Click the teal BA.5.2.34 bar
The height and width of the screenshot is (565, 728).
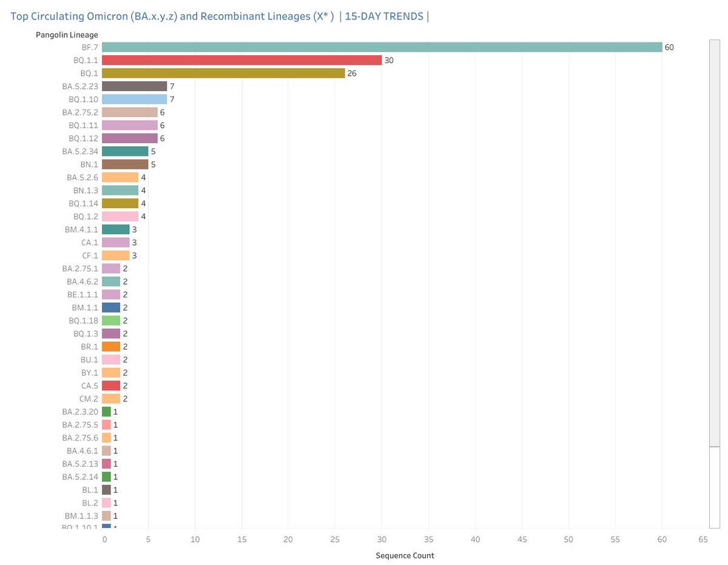pos(125,151)
